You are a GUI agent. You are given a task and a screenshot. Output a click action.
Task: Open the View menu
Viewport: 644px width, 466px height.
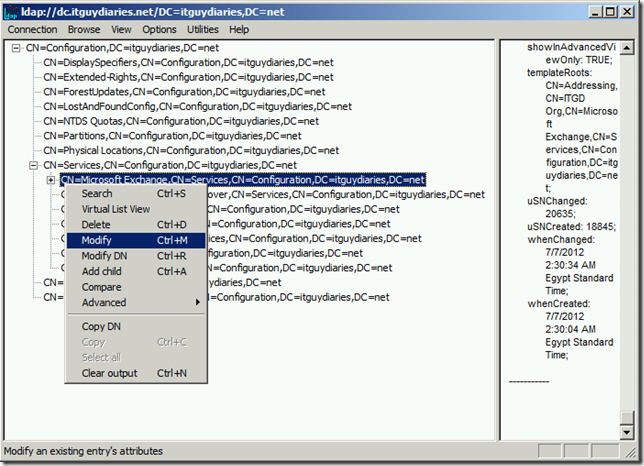tap(121, 30)
